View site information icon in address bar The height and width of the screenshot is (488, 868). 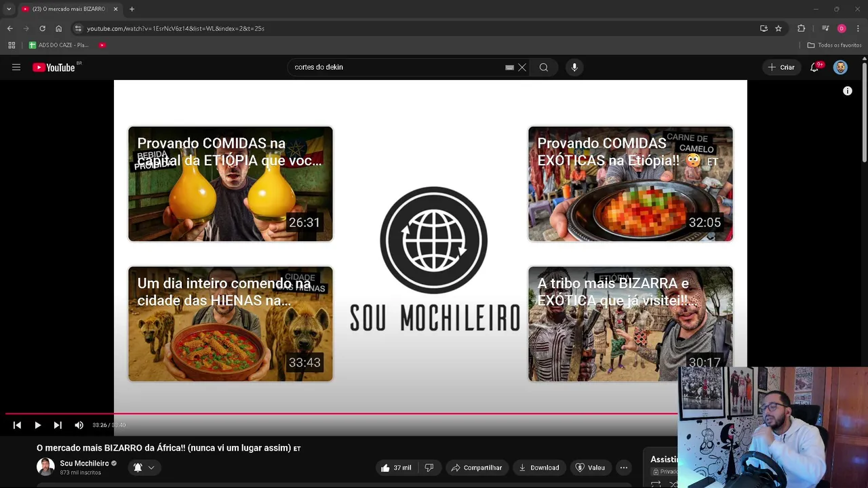78,28
